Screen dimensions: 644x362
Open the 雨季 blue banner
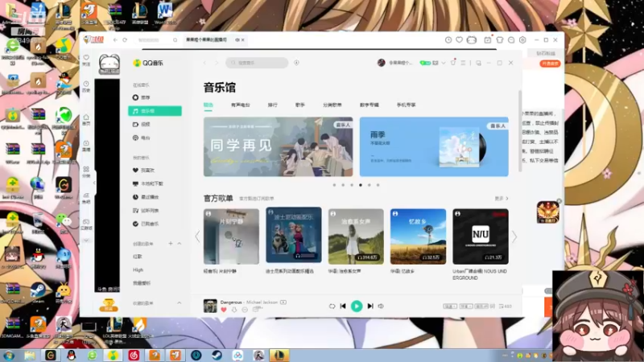coord(434,147)
